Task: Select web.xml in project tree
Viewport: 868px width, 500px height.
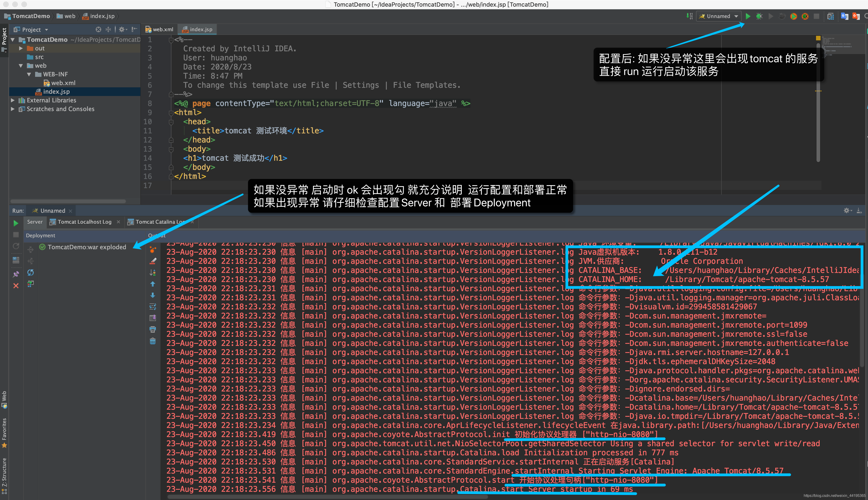Action: [x=60, y=83]
